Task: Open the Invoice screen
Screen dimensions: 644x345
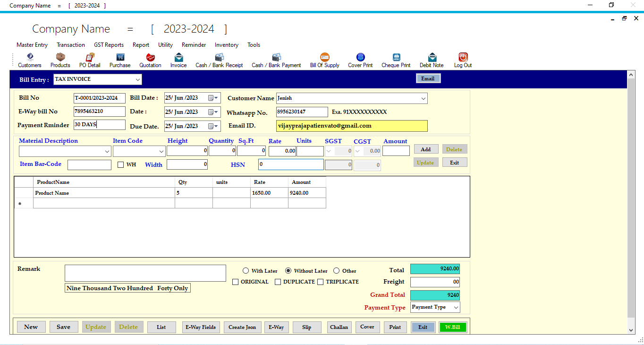Action: click(x=178, y=60)
